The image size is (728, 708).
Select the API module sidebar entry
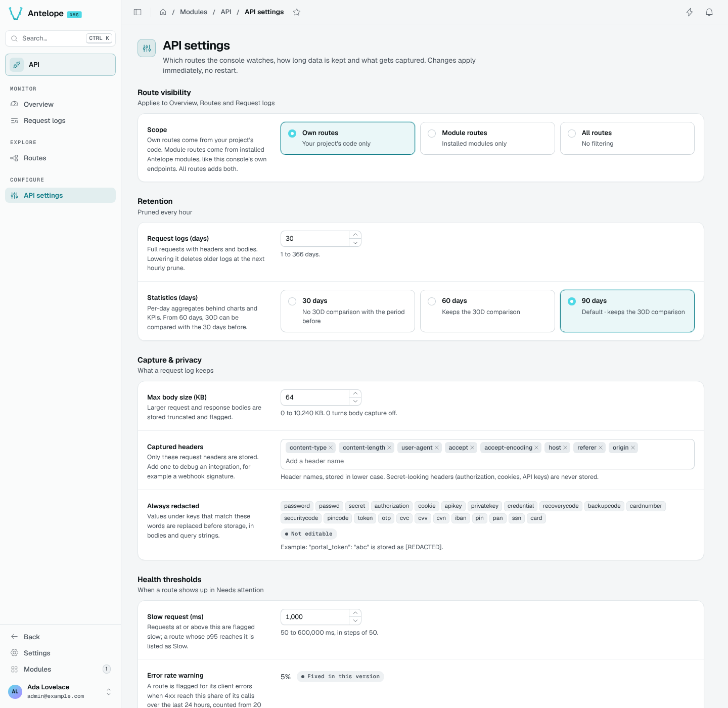click(60, 65)
